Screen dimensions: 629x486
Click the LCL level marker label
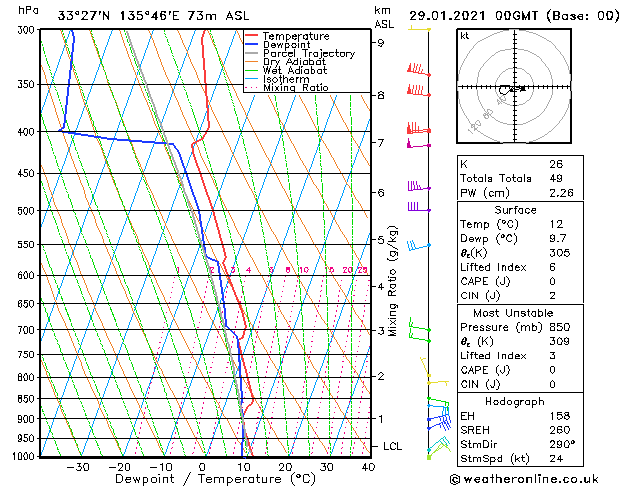tap(392, 446)
